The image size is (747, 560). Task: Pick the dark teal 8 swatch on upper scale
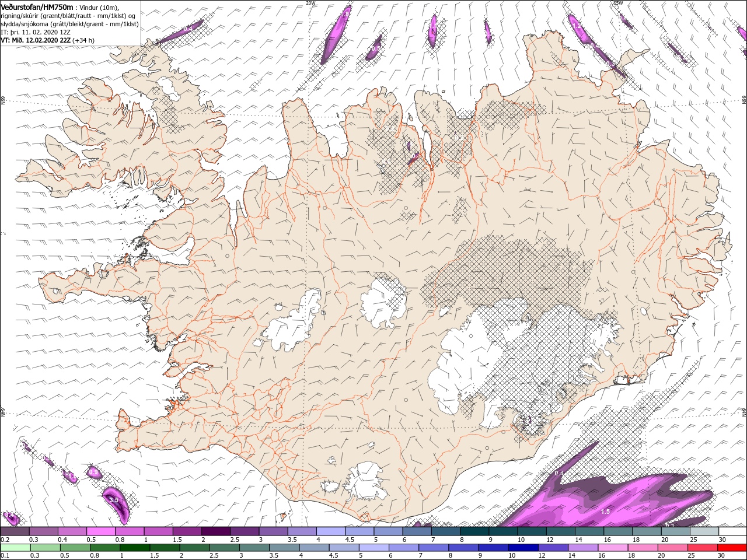pyautogui.click(x=474, y=531)
